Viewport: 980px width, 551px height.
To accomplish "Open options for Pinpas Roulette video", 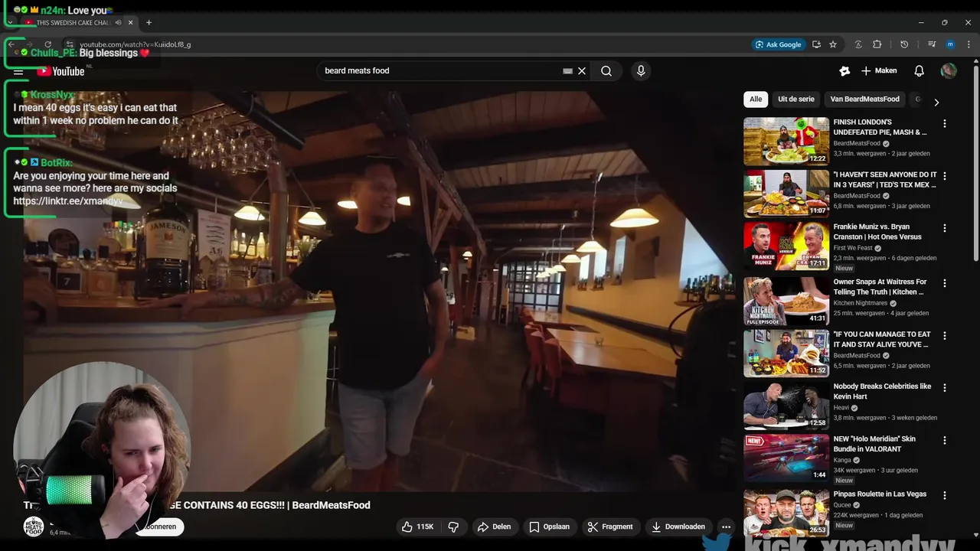I will pyautogui.click(x=944, y=495).
